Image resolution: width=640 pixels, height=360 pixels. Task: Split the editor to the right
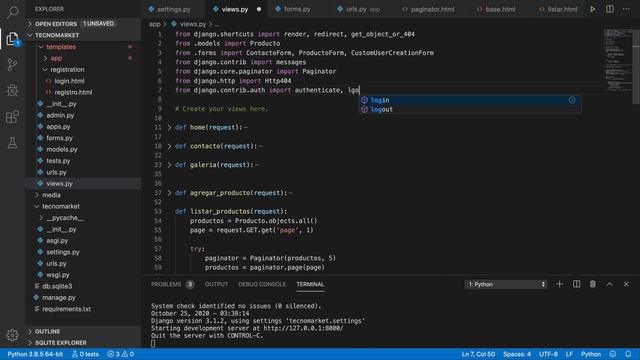tap(609, 9)
